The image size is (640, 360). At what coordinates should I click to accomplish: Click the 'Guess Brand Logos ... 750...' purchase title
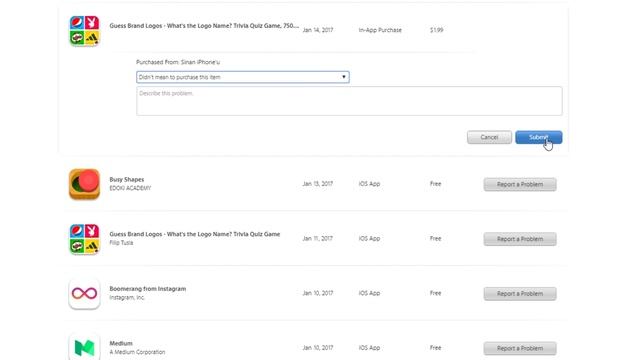(x=204, y=26)
